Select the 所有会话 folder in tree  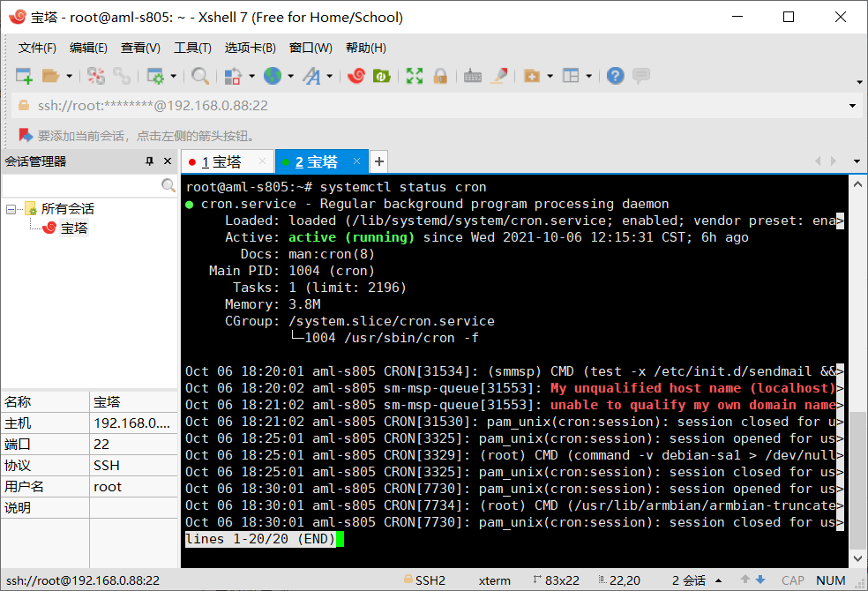pos(68,209)
